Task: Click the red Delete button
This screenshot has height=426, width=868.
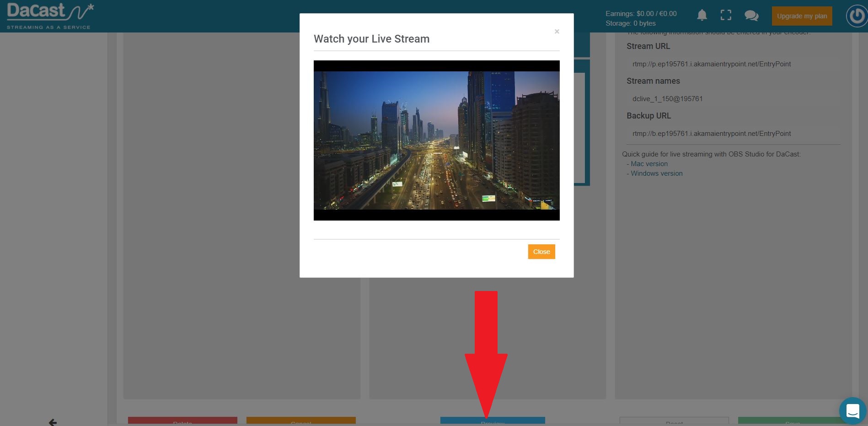Action: pyautogui.click(x=182, y=421)
